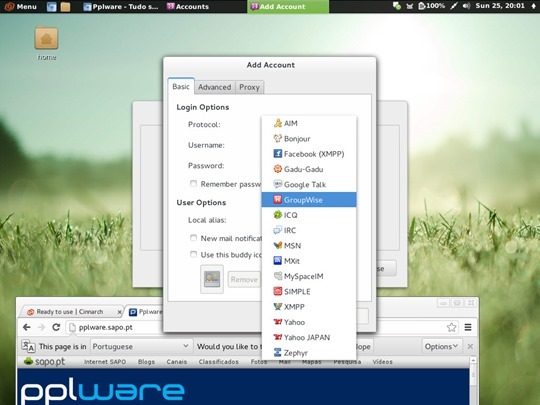This screenshot has height=405, width=540.
Task: Switch to the Advanced tab
Action: [214, 87]
